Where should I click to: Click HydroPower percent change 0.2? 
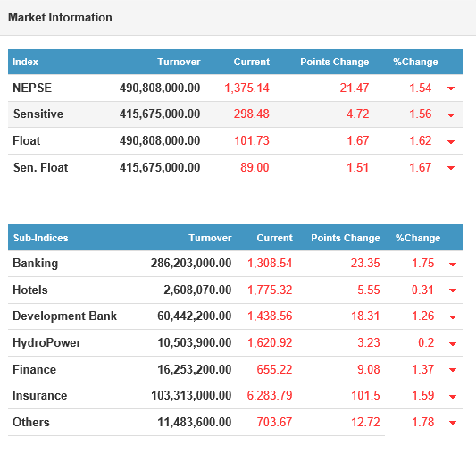[x=426, y=343]
